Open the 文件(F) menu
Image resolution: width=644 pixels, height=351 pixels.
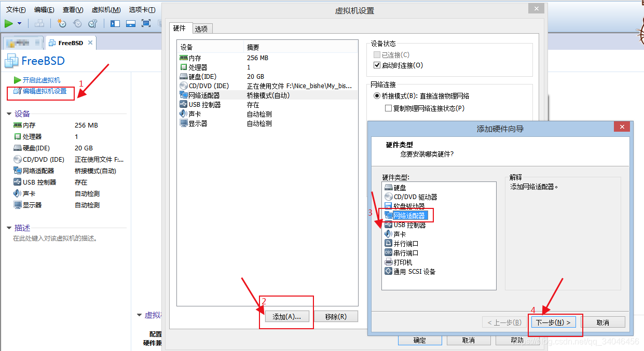click(16, 10)
